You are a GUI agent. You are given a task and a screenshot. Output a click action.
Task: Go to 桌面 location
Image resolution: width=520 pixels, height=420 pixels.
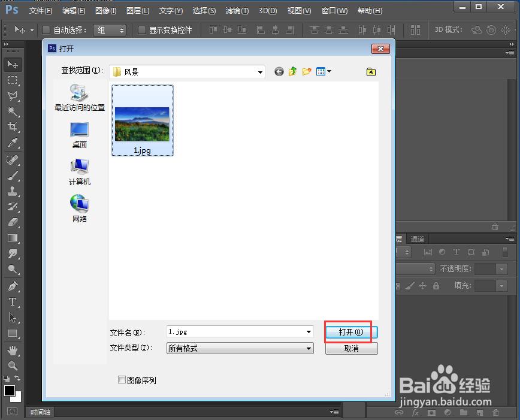(80, 135)
